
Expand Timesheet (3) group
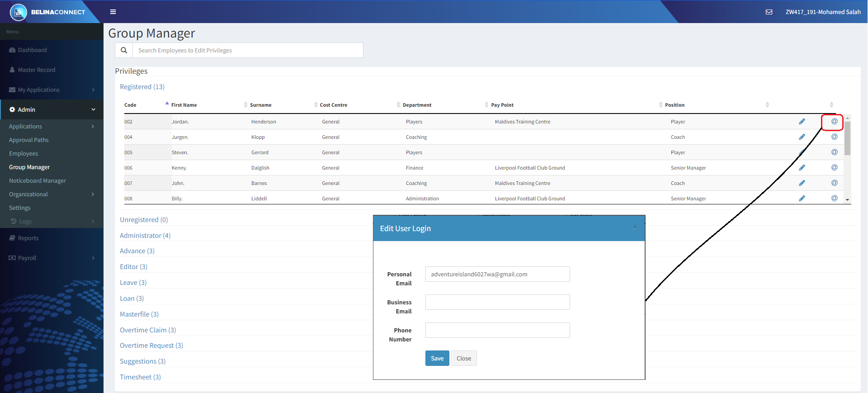coord(140,377)
